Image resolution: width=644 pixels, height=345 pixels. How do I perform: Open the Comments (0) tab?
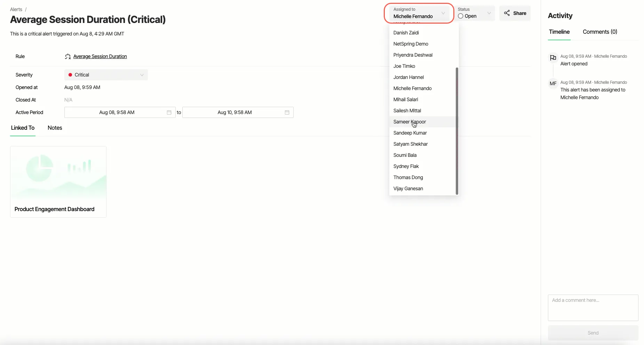600,32
